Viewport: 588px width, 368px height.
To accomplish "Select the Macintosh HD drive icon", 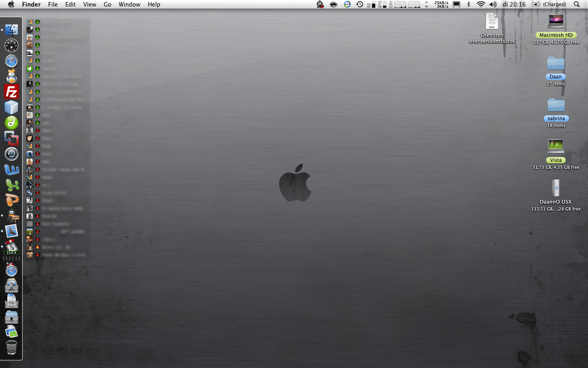I will (x=556, y=21).
